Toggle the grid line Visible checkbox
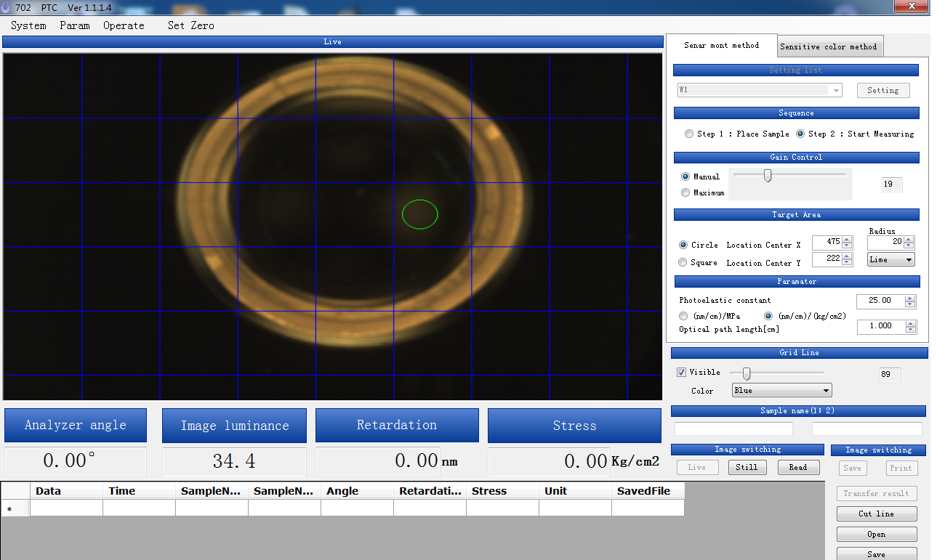Image resolution: width=945 pixels, height=560 pixels. (x=681, y=372)
